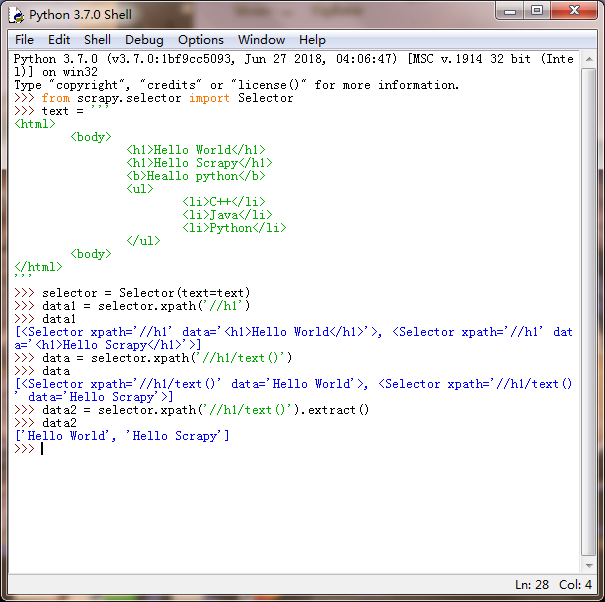Click the <li>C++</li> line
605x602 pixels.
224,202
